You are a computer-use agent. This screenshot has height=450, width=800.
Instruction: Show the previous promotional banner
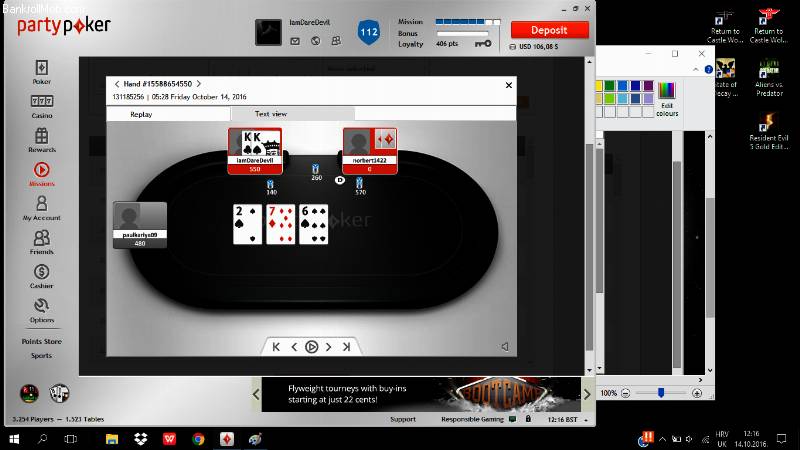[x=256, y=394]
